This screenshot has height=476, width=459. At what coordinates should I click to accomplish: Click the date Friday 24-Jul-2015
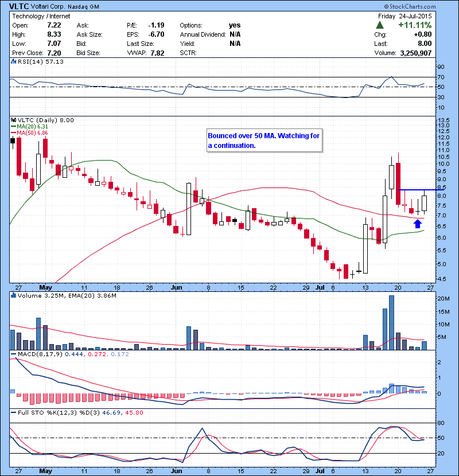404,16
